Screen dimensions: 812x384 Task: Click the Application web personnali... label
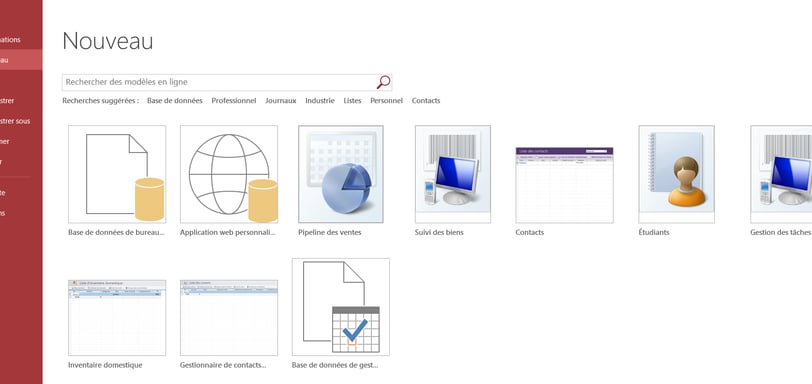(228, 232)
